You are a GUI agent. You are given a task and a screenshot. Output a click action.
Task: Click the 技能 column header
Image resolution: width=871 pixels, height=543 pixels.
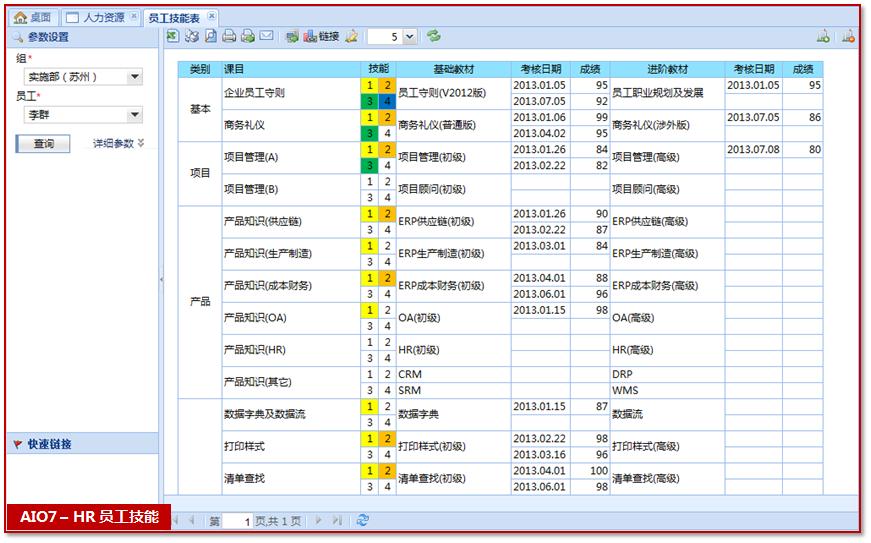(x=378, y=69)
